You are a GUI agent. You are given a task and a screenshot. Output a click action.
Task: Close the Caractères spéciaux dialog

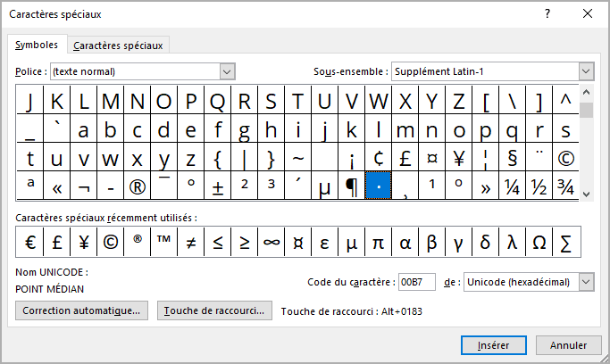(588, 14)
